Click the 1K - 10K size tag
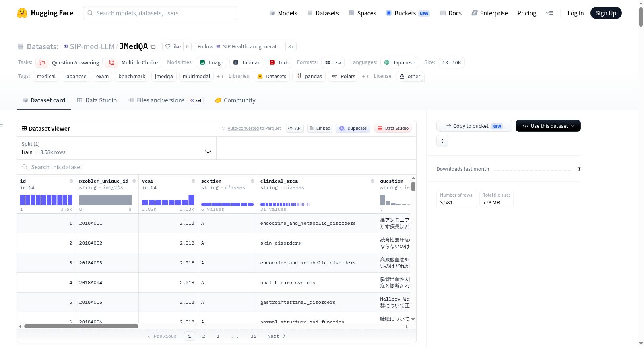This screenshot has width=644, height=347. click(x=452, y=62)
